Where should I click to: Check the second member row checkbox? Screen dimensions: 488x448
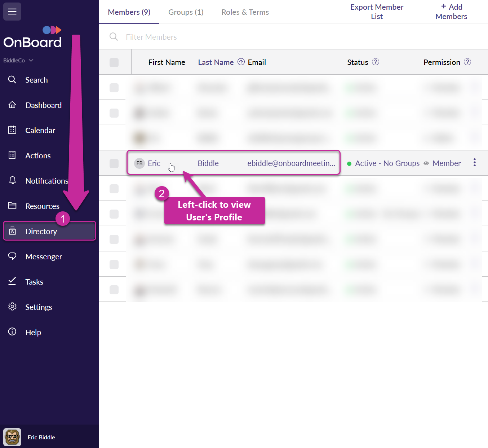[x=114, y=113]
